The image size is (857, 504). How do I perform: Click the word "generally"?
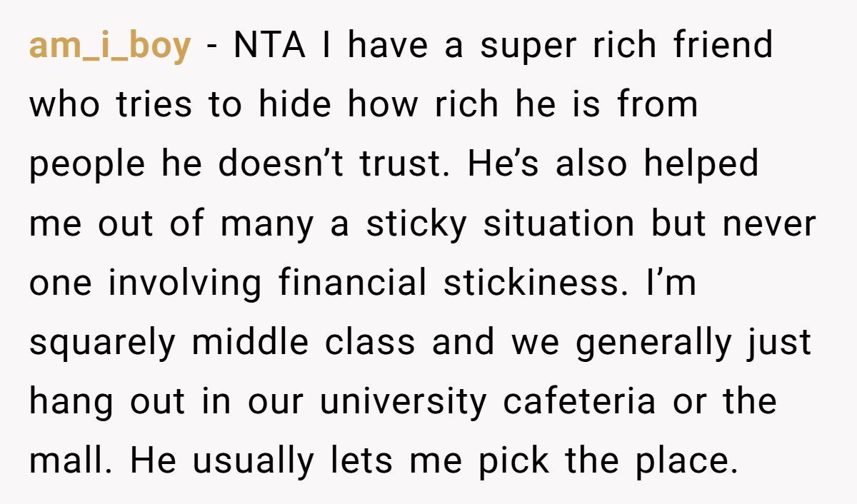[653, 343]
